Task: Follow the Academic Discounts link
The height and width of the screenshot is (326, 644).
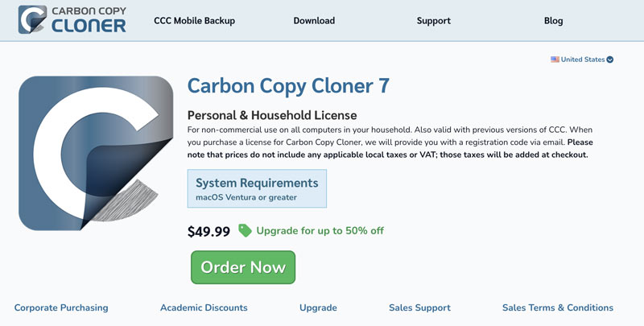Action: tap(204, 307)
